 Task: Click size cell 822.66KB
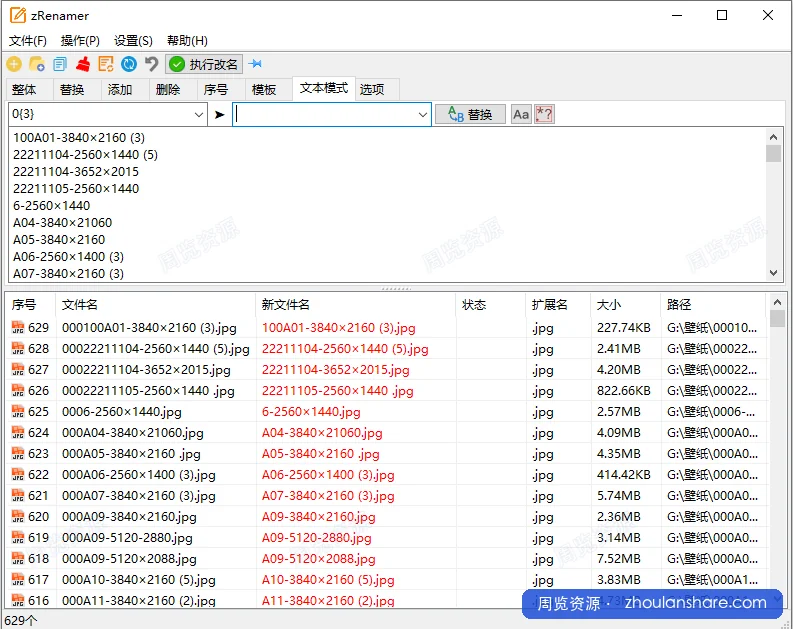[626, 391]
